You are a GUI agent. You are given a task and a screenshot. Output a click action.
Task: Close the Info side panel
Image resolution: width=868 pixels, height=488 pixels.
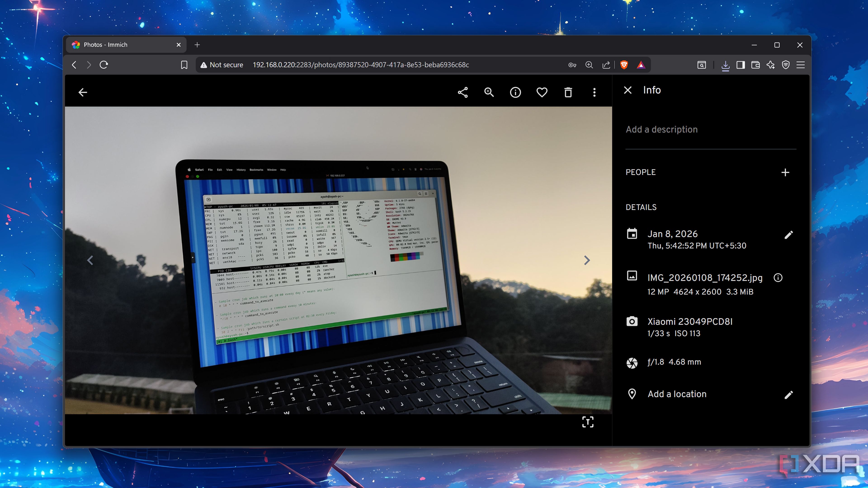(627, 90)
